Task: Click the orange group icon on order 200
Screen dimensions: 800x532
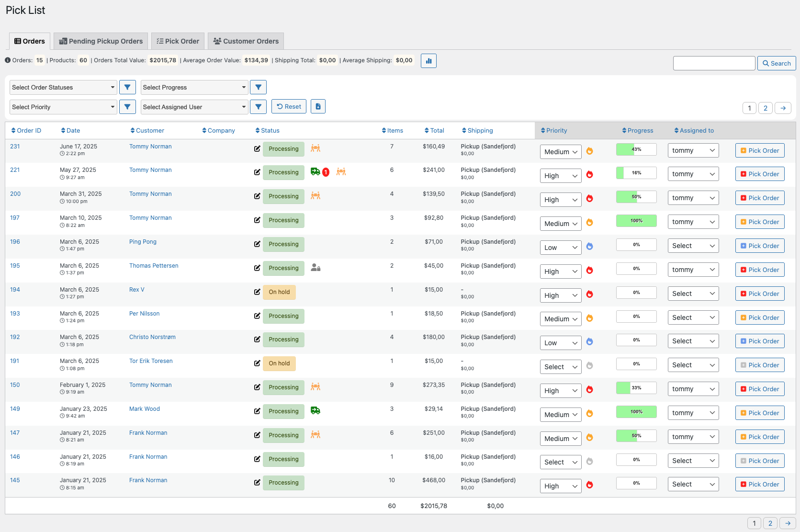Action: (x=315, y=196)
